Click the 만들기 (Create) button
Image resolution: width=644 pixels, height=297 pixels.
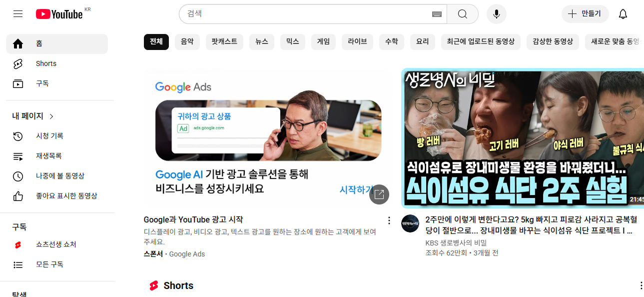585,14
